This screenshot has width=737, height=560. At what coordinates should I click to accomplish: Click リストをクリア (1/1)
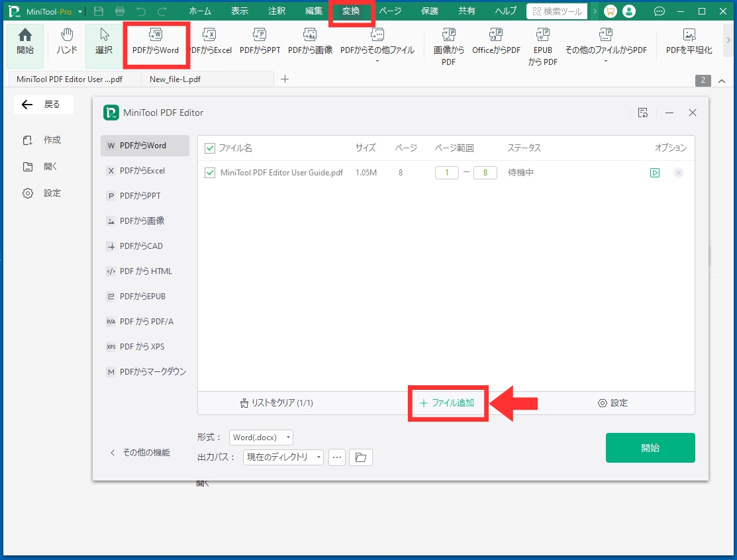coord(276,403)
